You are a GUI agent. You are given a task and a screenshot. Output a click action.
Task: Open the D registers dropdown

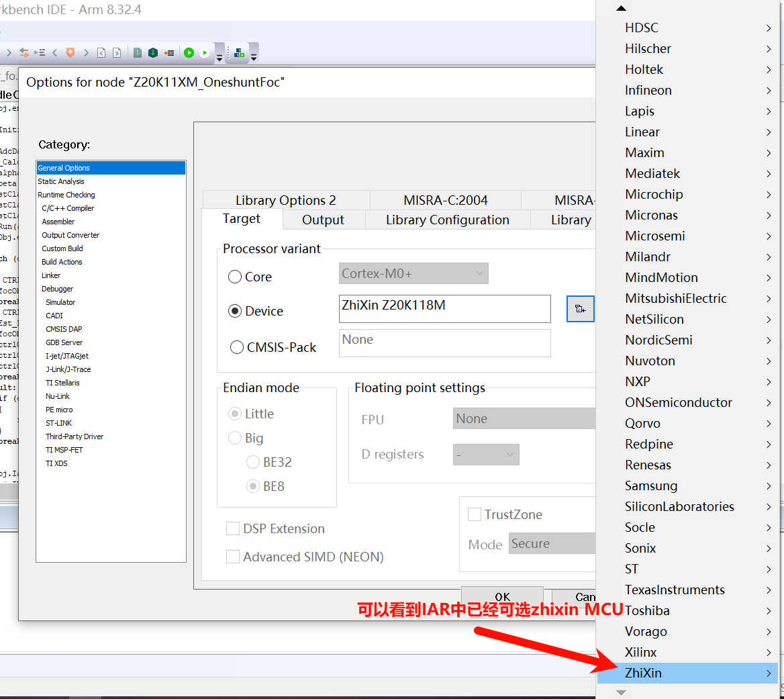pos(486,455)
